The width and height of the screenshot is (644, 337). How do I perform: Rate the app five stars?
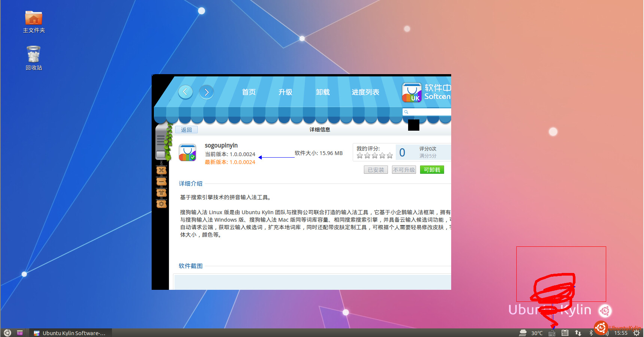tap(390, 156)
